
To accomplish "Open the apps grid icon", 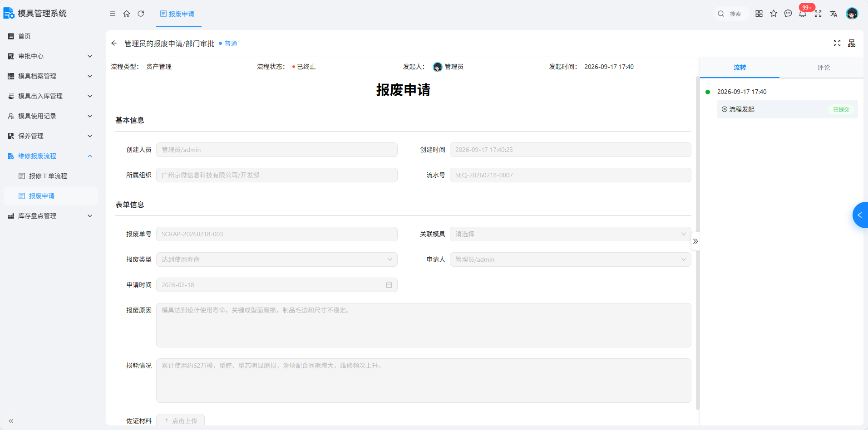I will pos(759,14).
